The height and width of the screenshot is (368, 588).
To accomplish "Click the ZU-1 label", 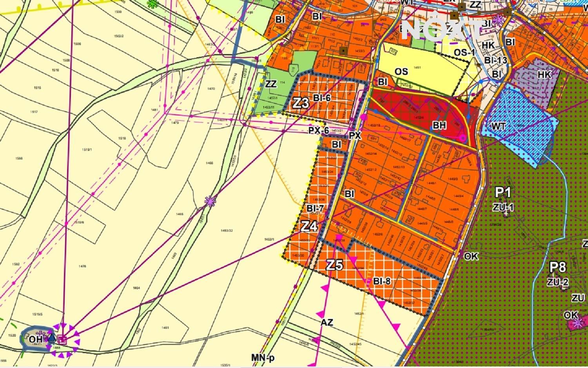I will (x=503, y=208).
